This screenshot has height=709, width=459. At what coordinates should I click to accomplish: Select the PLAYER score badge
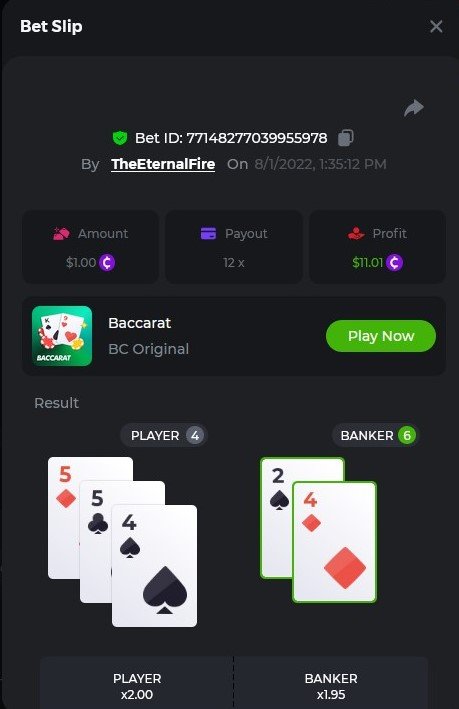click(195, 435)
